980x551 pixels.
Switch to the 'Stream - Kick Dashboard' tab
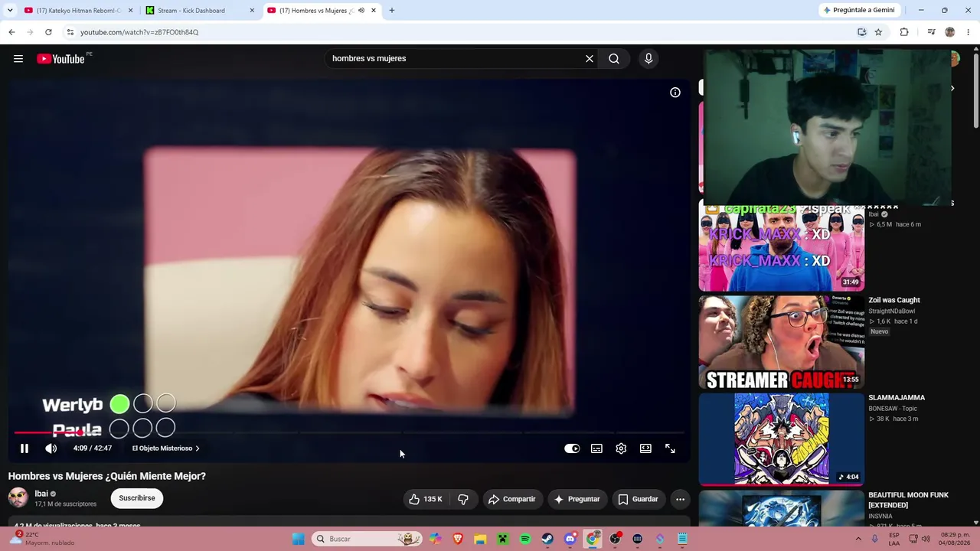pyautogui.click(x=200, y=11)
